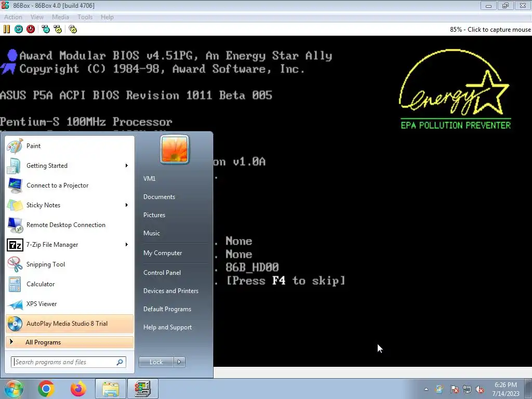The image size is (532, 399).
Task: Click the muted volume speaker tray icon
Action: point(480,389)
